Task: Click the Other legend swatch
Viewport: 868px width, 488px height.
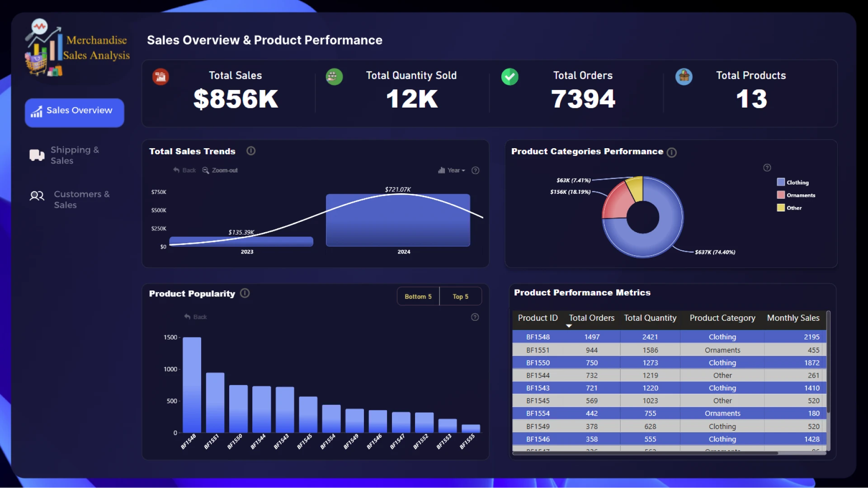Action: coord(781,207)
